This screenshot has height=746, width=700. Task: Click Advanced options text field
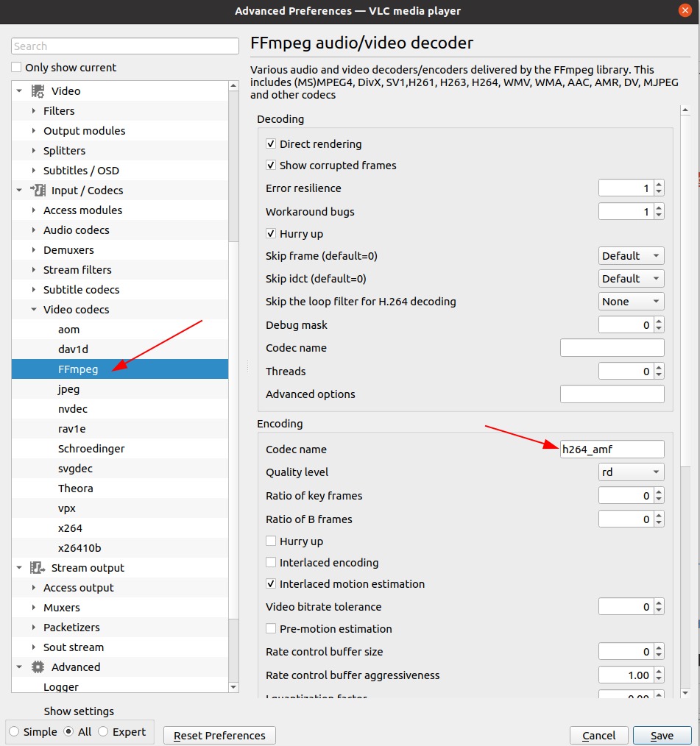click(x=612, y=394)
